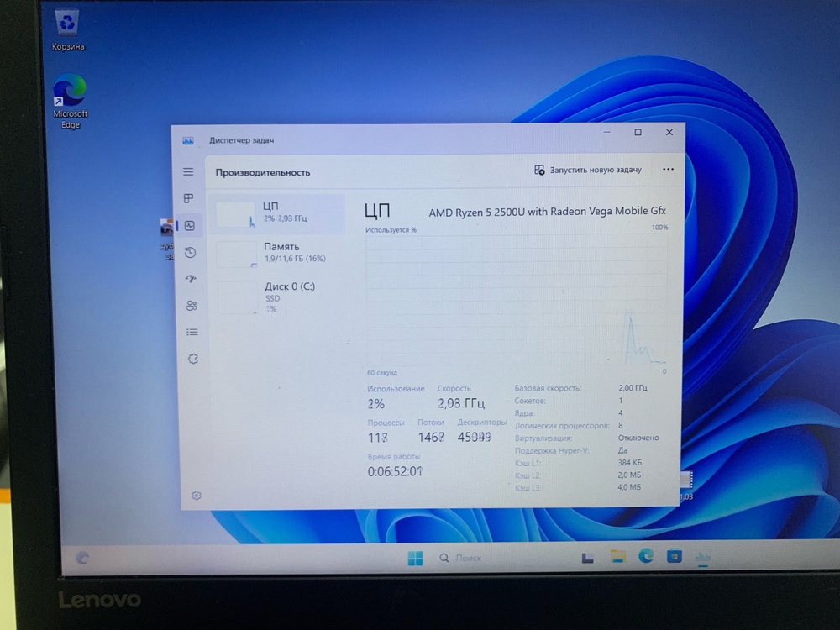Click the Виртуализация Отключено value

point(638,438)
